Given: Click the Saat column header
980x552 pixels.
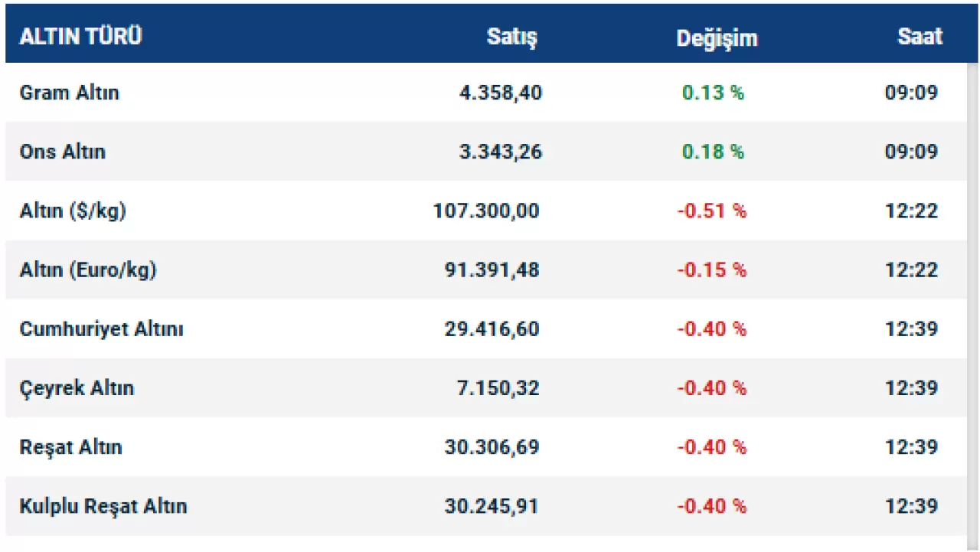Looking at the screenshot, I should (x=920, y=37).
